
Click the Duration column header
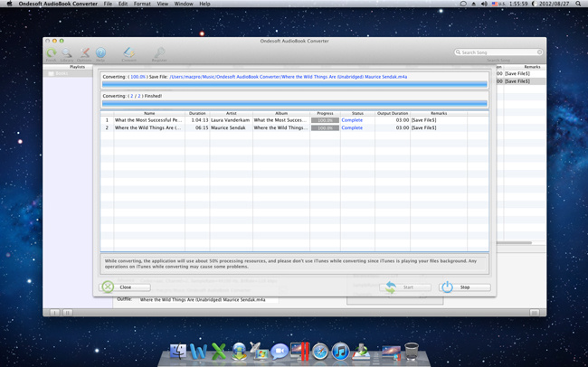(x=197, y=113)
